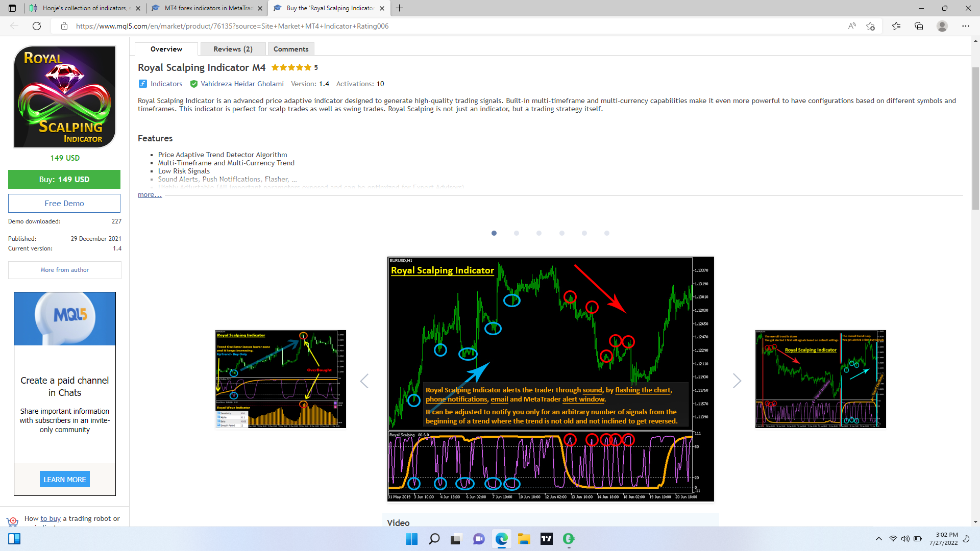
Task: Open browser Collections icon
Action: pyautogui.click(x=919, y=26)
